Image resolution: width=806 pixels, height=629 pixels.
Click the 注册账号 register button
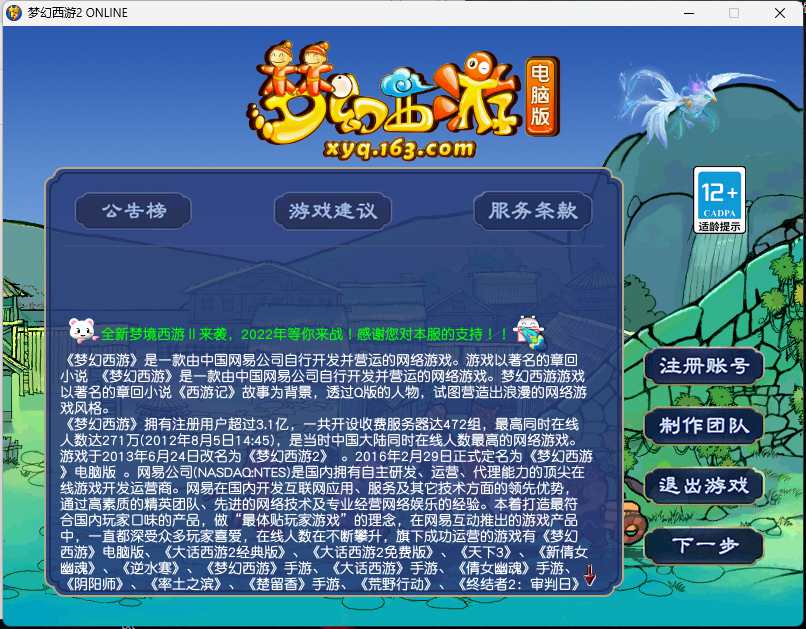click(x=704, y=366)
